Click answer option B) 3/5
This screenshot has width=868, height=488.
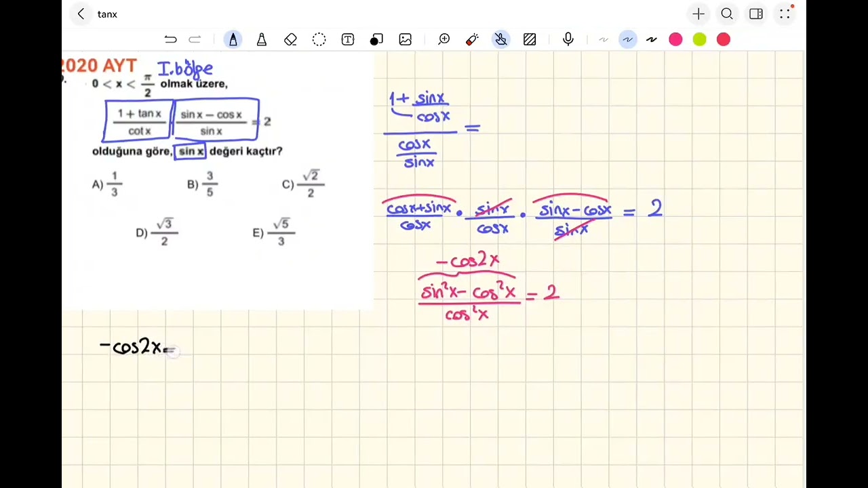[202, 184]
